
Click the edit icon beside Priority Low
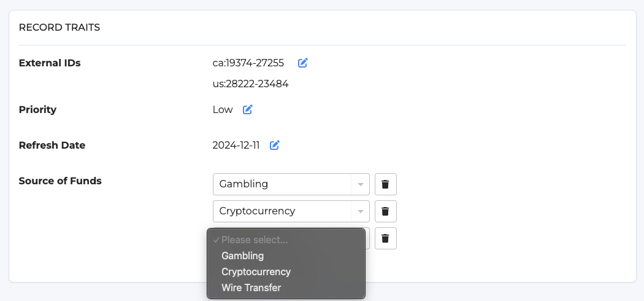point(247,110)
